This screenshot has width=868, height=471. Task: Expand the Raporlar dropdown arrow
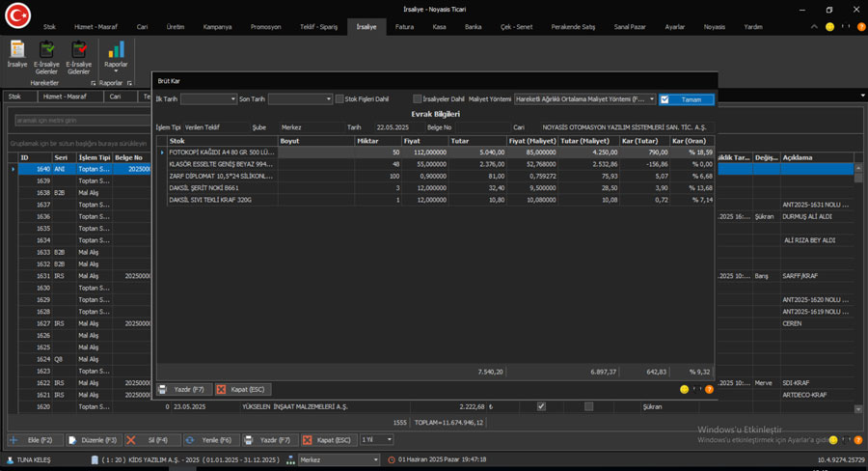click(116, 71)
